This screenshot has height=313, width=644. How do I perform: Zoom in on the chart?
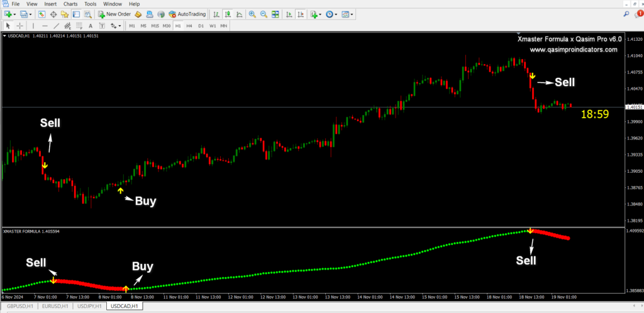click(252, 14)
